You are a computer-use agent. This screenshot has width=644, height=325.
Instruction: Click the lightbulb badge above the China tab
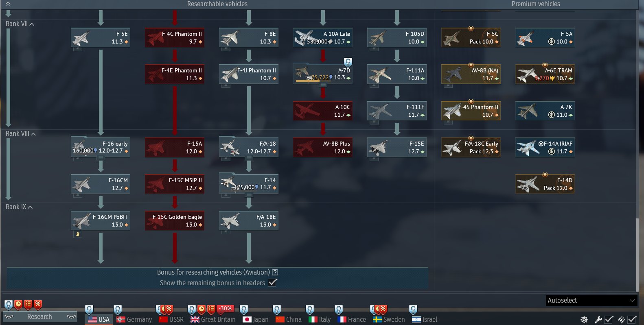(x=277, y=310)
